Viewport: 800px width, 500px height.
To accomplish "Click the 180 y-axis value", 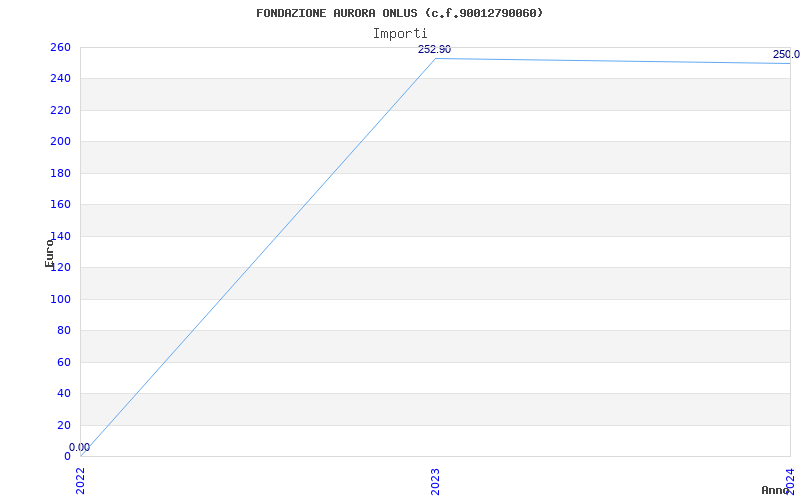I will click(x=60, y=173).
